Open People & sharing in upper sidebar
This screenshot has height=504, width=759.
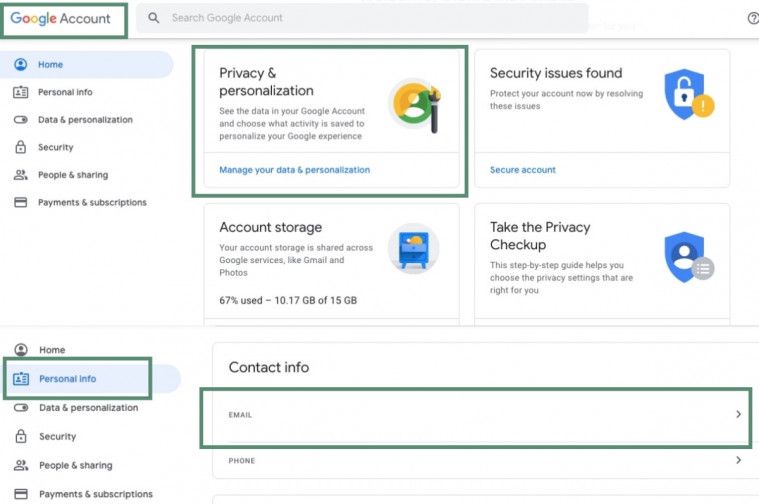[73, 175]
